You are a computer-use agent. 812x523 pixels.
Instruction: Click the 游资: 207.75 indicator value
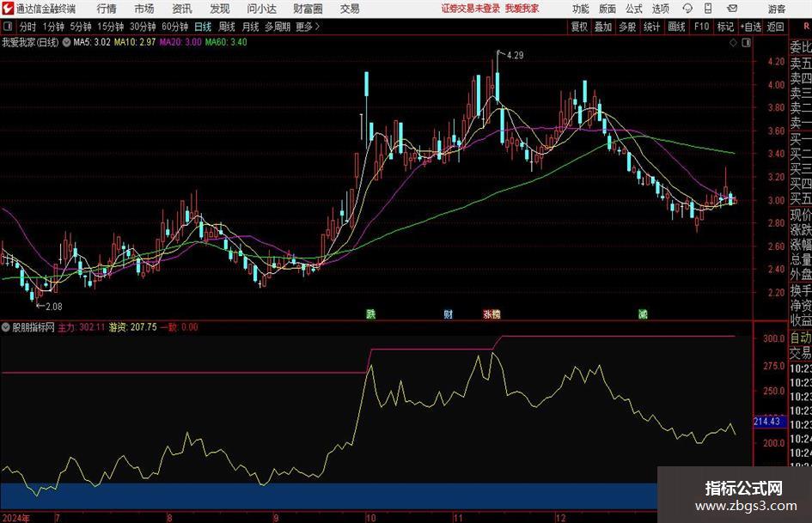[x=132, y=327]
